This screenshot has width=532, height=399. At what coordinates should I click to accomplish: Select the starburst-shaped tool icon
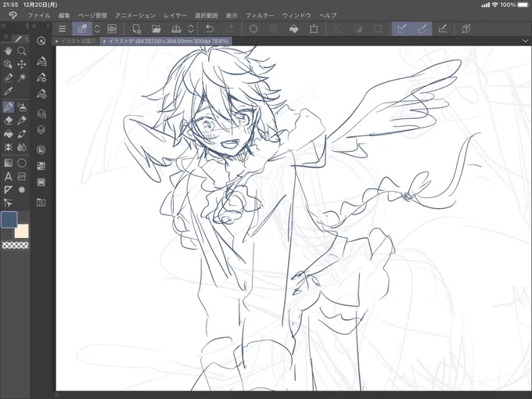tap(22, 189)
